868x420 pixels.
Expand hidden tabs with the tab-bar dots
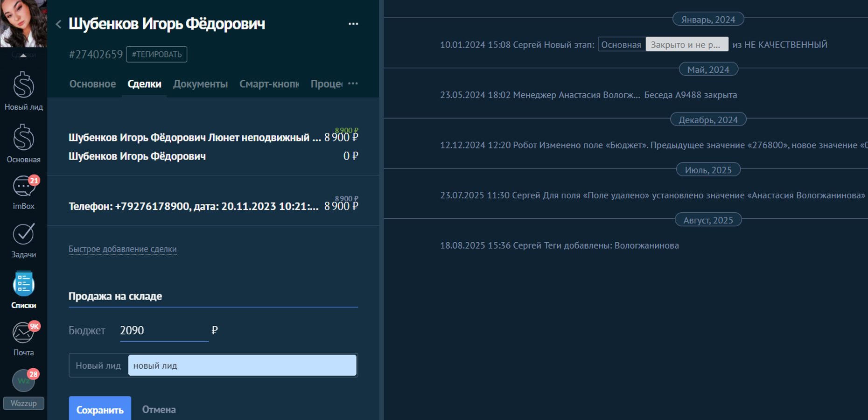click(x=353, y=84)
